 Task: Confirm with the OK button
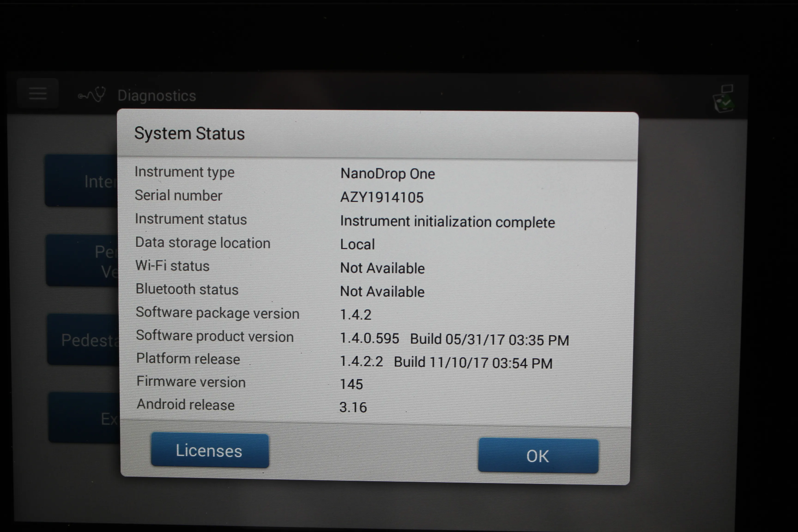[x=538, y=456]
